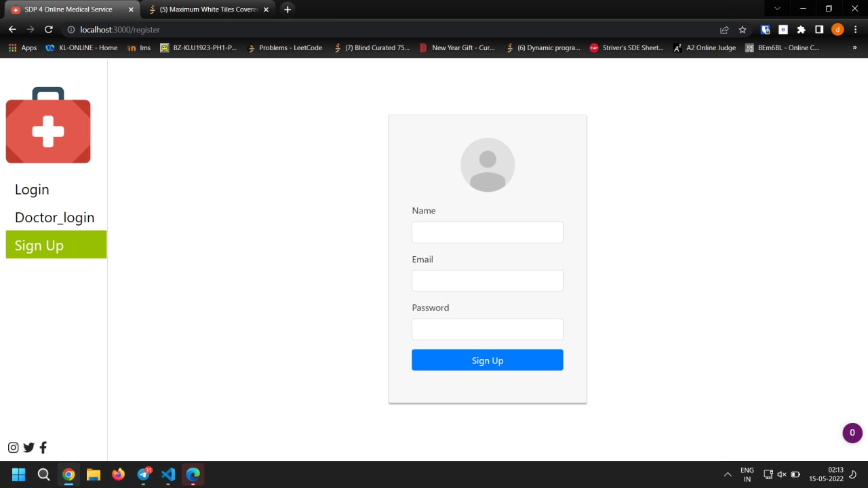Toggle the browser side panel icon

tap(819, 29)
